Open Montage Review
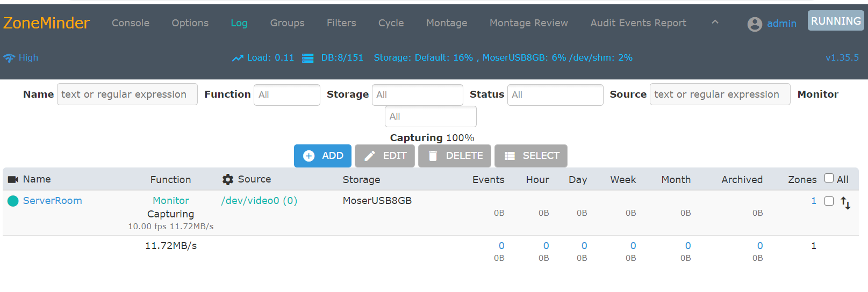The image size is (868, 292). [x=529, y=23]
